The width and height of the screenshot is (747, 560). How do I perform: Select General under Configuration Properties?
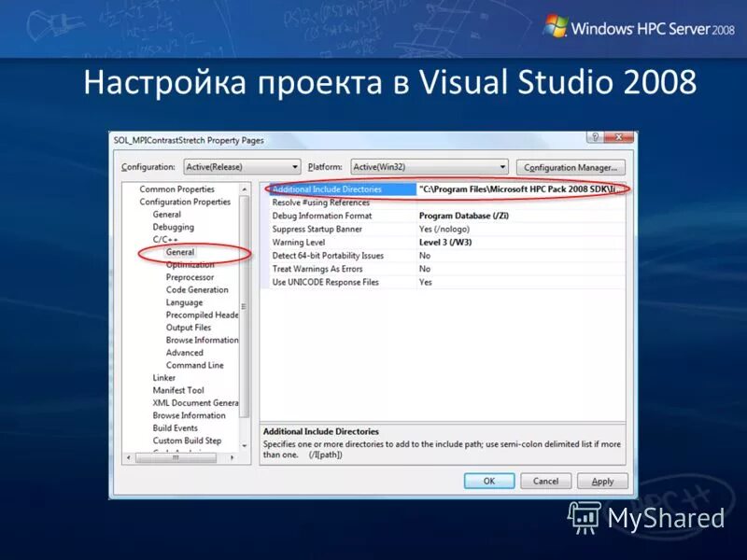pyautogui.click(x=167, y=215)
